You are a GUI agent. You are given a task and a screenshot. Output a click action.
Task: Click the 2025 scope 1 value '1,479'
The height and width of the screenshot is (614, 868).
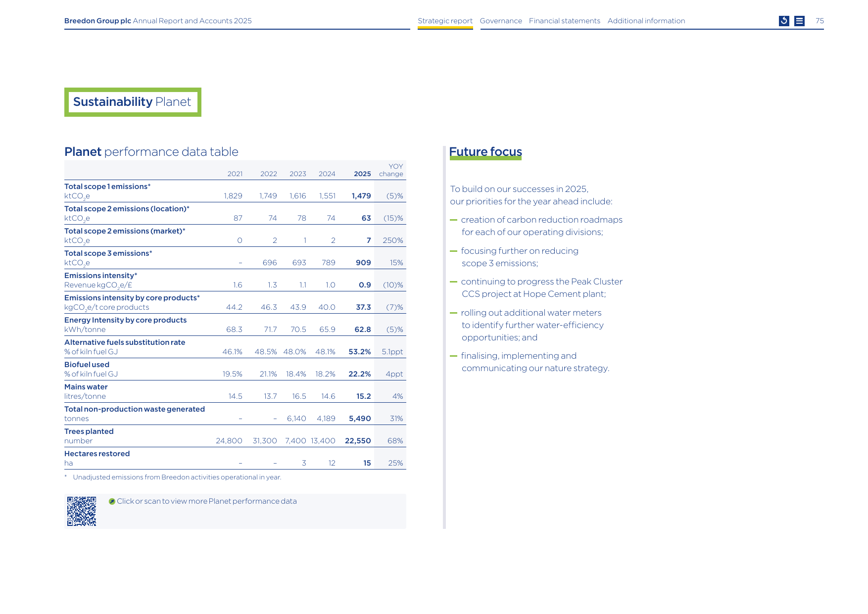[x=361, y=196]
